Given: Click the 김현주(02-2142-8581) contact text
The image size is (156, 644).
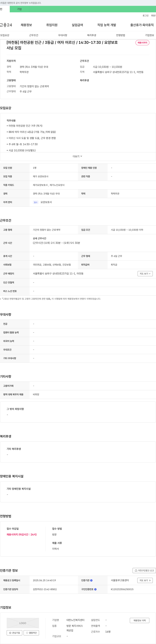Looking at the screenshot, I should pos(45,589).
